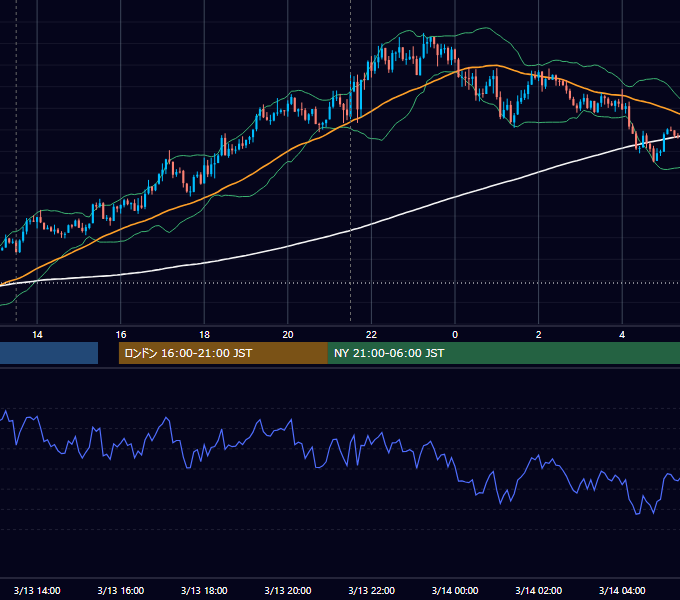Viewport: 680px width, 600px height.
Task: Click the hour label 2 on the chart axis
Action: (x=539, y=335)
